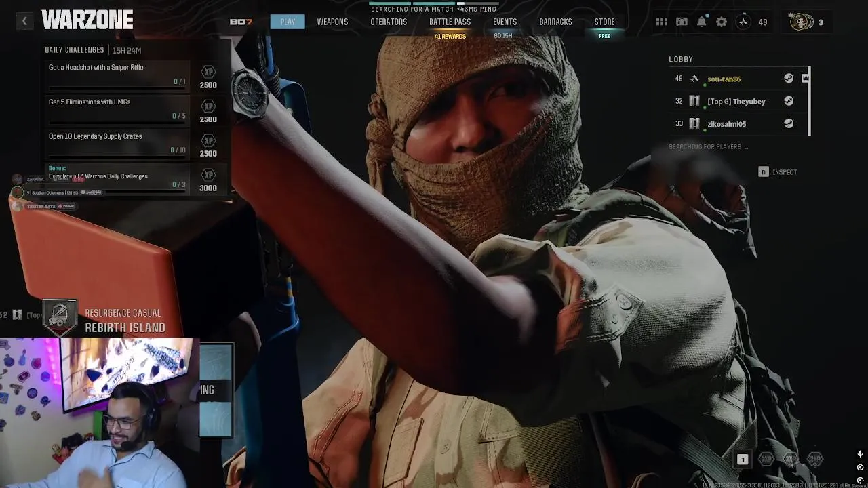The width and height of the screenshot is (868, 488).
Task: Open the headset social/channels icon
Action: [682, 22]
